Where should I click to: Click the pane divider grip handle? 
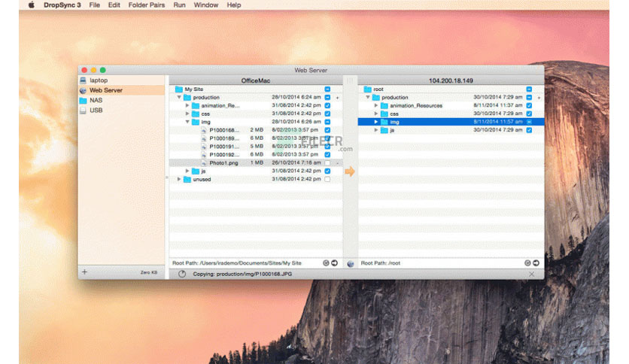[x=350, y=80]
